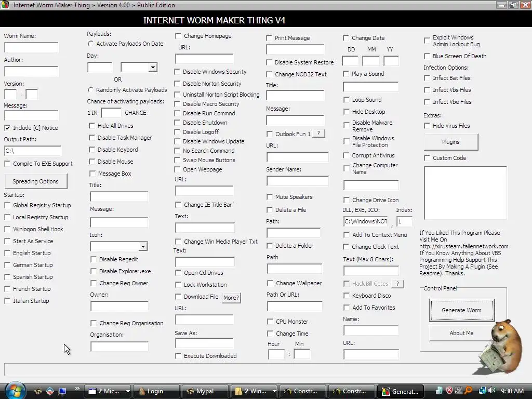This screenshot has height=399, width=532.
Task: Click the Author input field
Action: pos(31,71)
